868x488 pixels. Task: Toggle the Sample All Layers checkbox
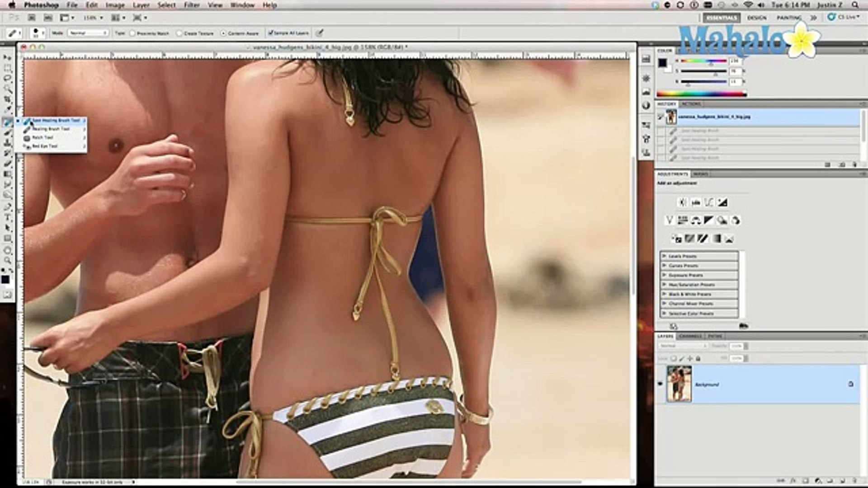point(270,33)
